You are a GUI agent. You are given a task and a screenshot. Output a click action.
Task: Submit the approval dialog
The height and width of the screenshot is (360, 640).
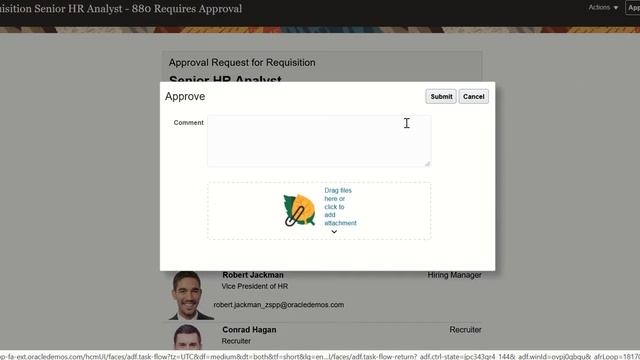441,97
